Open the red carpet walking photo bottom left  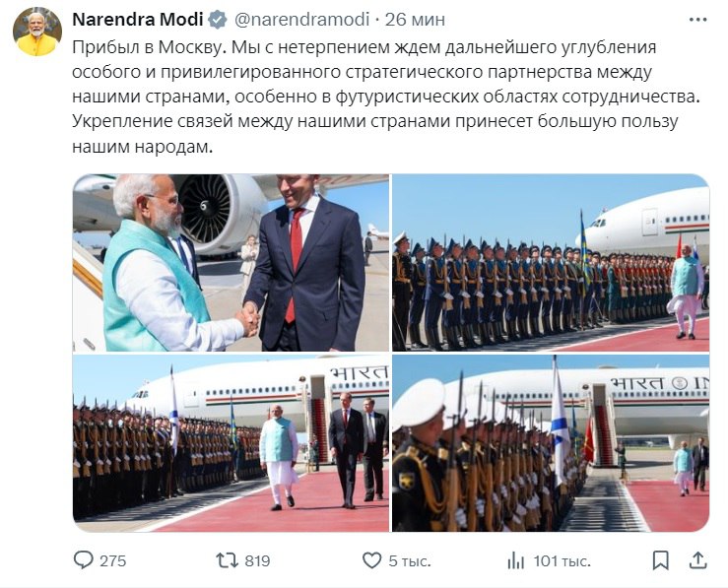[231, 443]
